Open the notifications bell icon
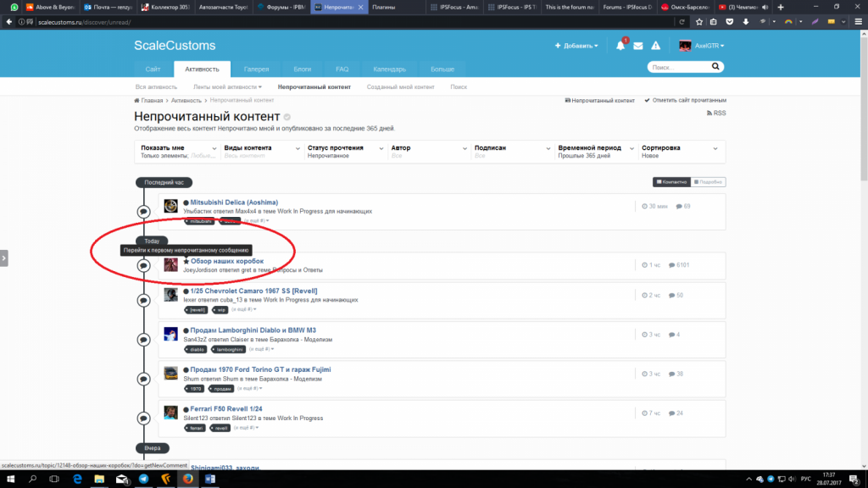Viewport: 868px width, 488px height. pyautogui.click(x=620, y=46)
